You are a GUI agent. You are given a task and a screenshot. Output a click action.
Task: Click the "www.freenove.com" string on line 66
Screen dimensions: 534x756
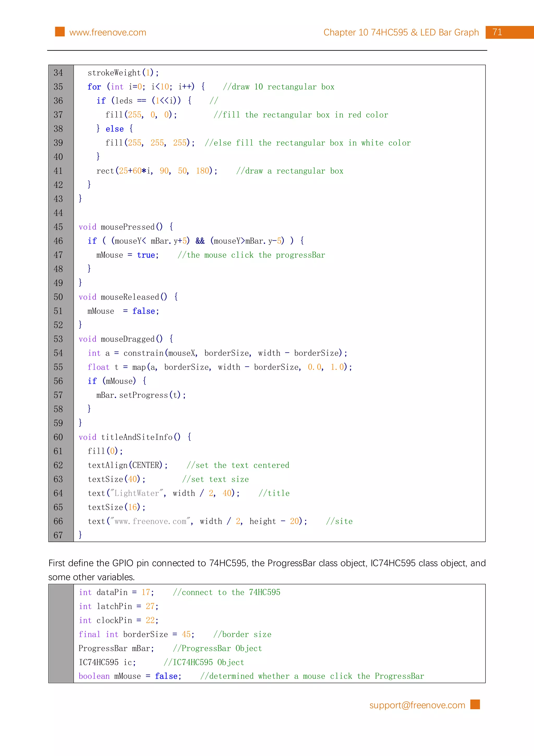coord(150,521)
